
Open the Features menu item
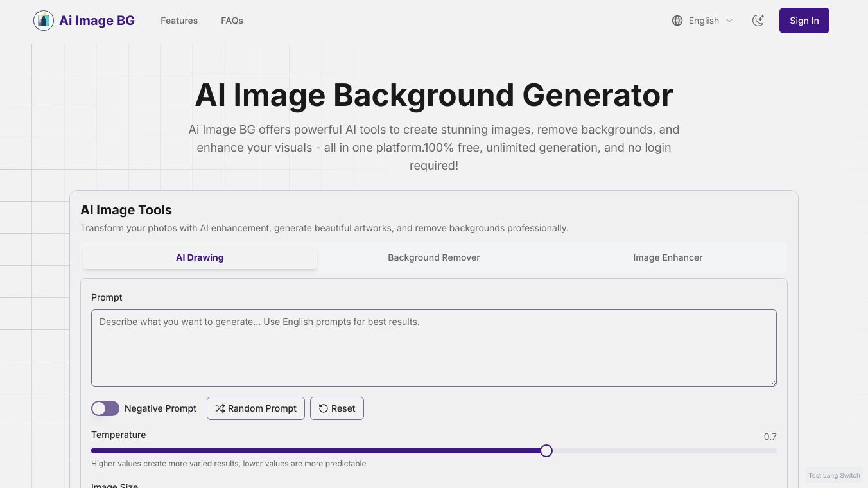pos(179,21)
